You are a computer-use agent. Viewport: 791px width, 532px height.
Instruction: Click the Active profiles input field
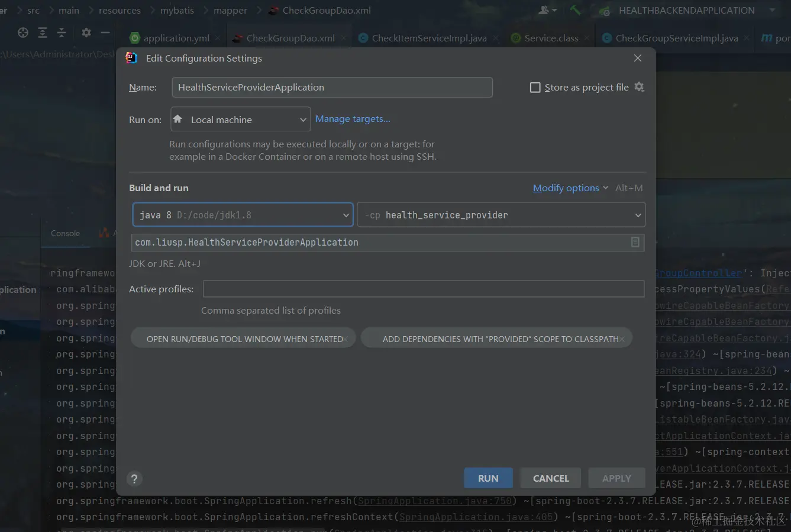pos(424,289)
